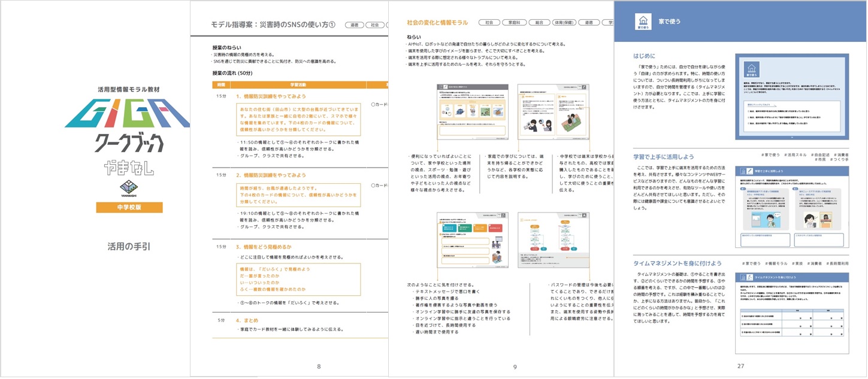Select the 社会 tag on page 9

click(x=488, y=23)
